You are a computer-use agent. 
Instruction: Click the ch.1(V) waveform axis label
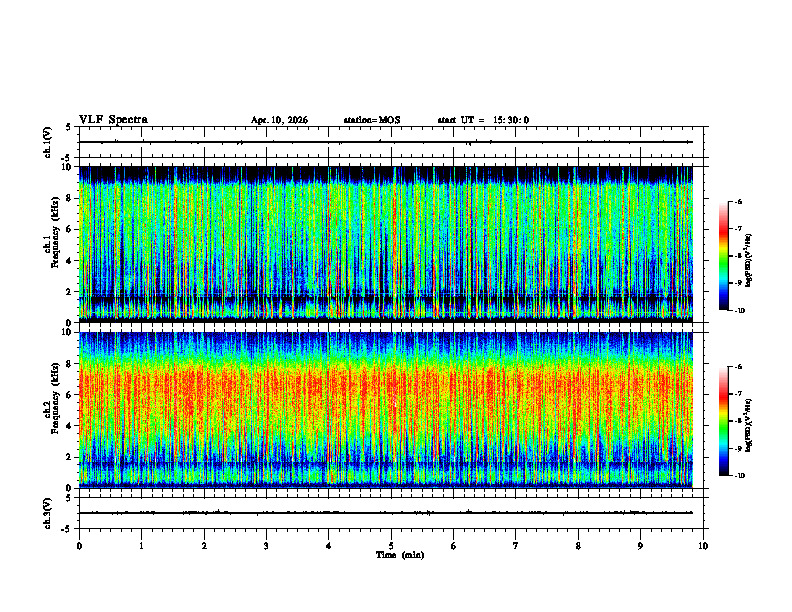[x=48, y=142]
